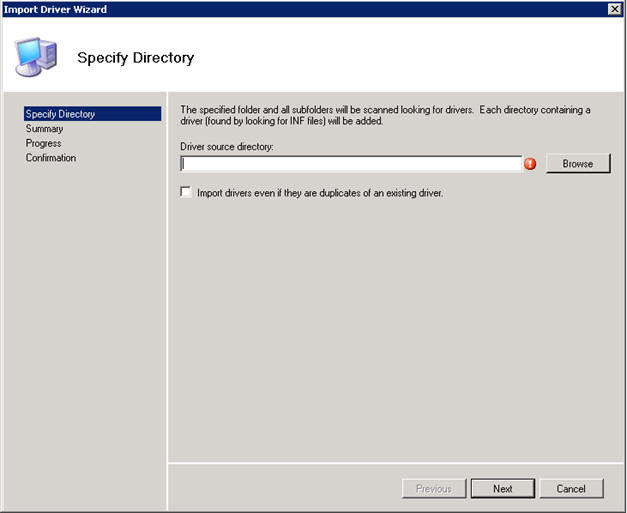
Task: Click the Driver source directory field
Action: [x=351, y=164]
